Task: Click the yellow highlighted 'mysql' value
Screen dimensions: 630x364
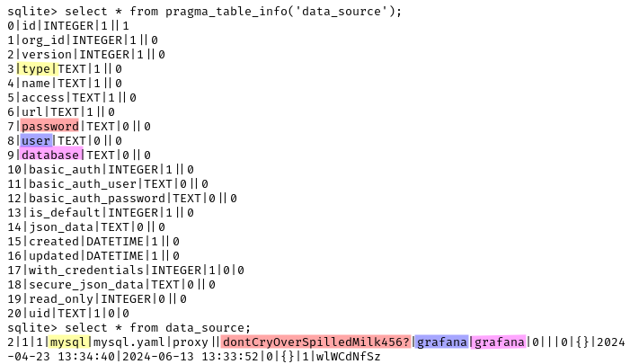Action: coord(68,342)
